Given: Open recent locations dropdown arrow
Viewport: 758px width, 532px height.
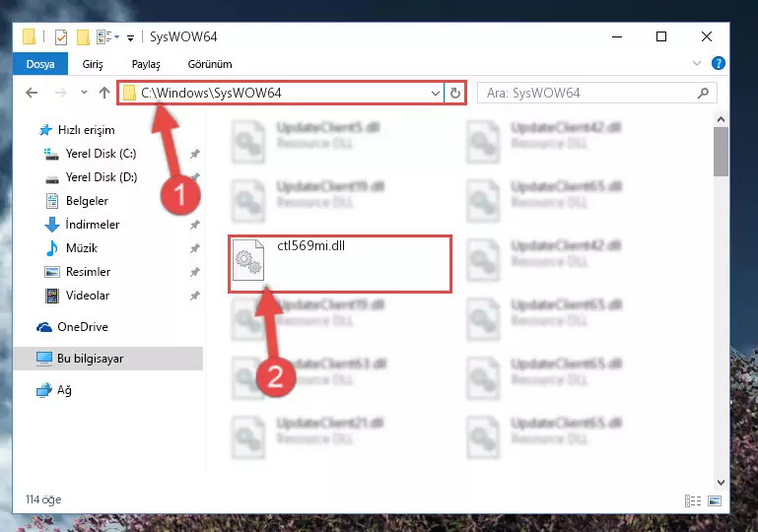Looking at the screenshot, I should [x=84, y=92].
